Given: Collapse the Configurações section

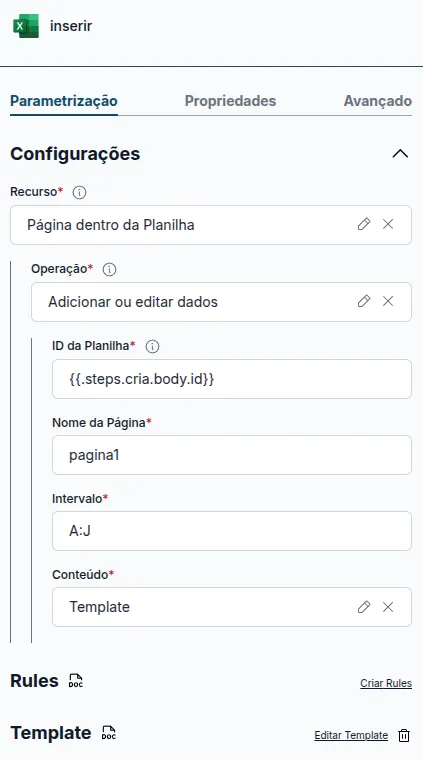Looking at the screenshot, I should (x=400, y=154).
